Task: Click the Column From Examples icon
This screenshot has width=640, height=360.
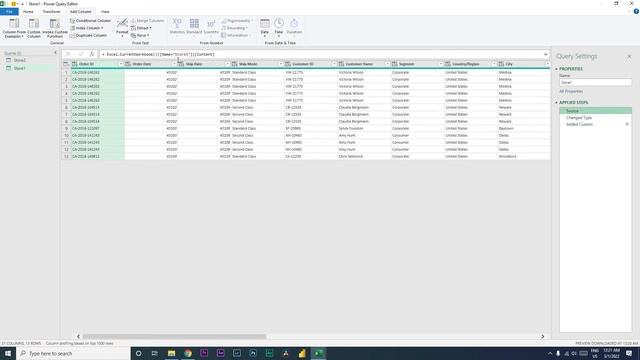Action: click(x=14, y=24)
